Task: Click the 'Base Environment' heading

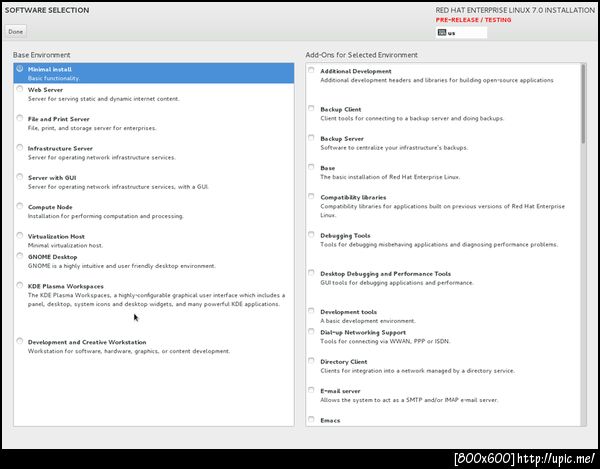Action: (41, 55)
